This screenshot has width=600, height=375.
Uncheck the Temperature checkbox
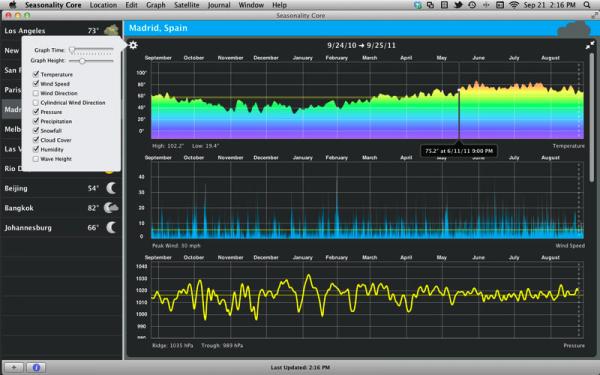point(36,74)
